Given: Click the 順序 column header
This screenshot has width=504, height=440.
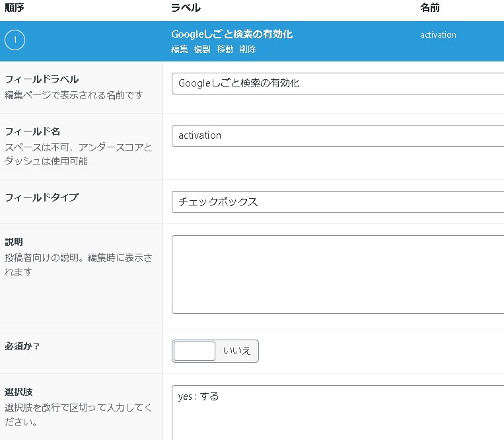Looking at the screenshot, I should tap(14, 8).
